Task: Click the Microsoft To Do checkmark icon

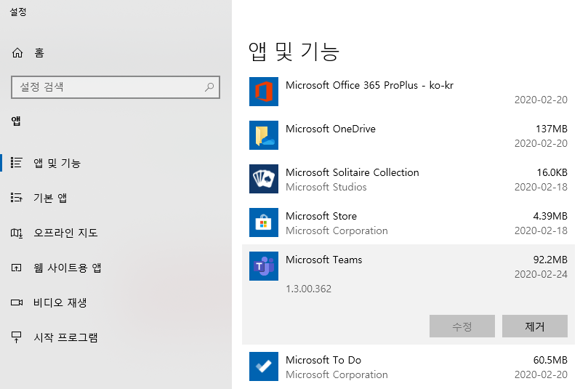Action: click(x=264, y=366)
